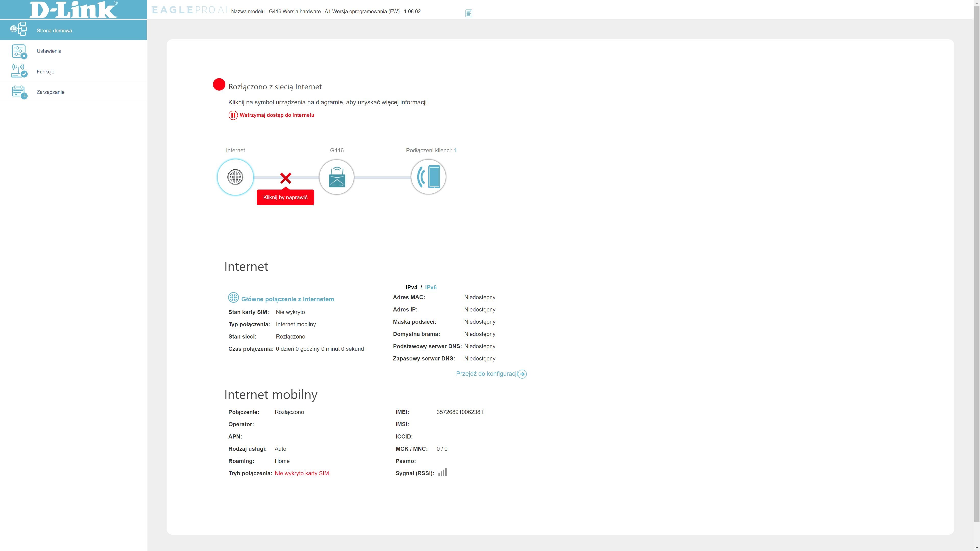Click MCK / MNC value 0 / 0
980x551 pixels.
coord(442,449)
